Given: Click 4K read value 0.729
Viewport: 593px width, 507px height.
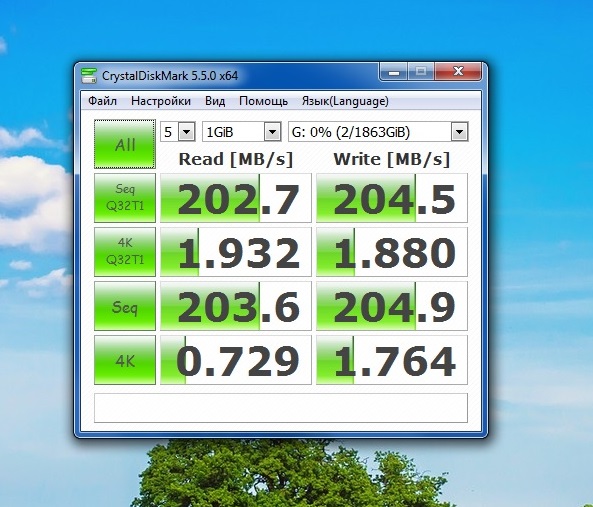Looking at the screenshot, I should 236,360.
